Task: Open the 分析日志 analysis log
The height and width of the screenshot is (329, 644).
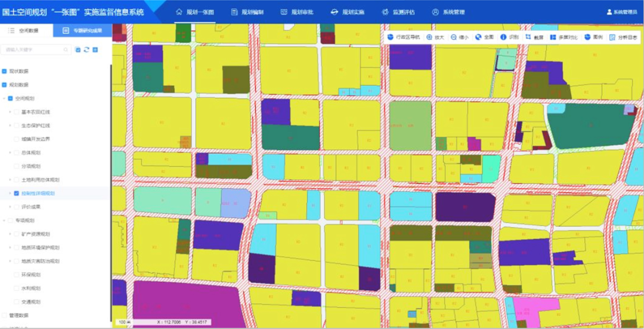Action: 623,37
